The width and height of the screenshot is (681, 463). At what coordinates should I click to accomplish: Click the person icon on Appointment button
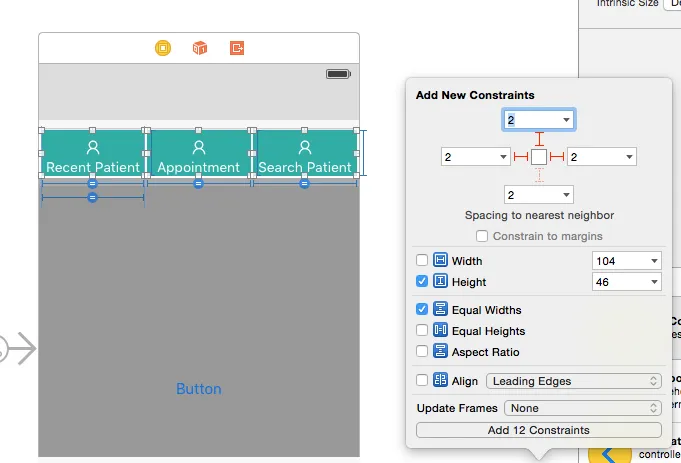pyautogui.click(x=198, y=147)
